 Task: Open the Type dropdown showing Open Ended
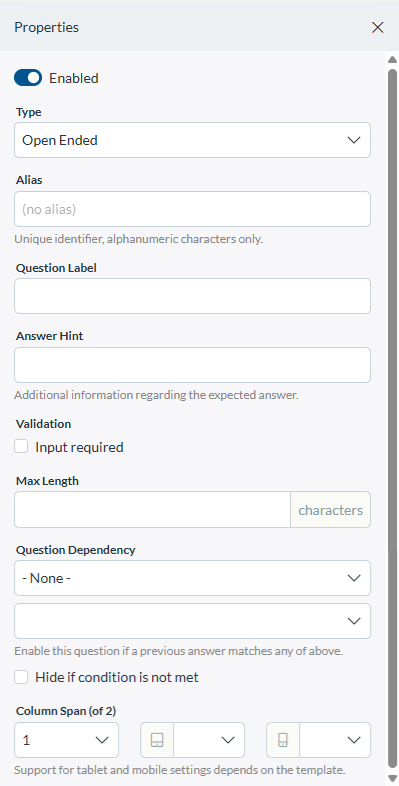click(192, 140)
